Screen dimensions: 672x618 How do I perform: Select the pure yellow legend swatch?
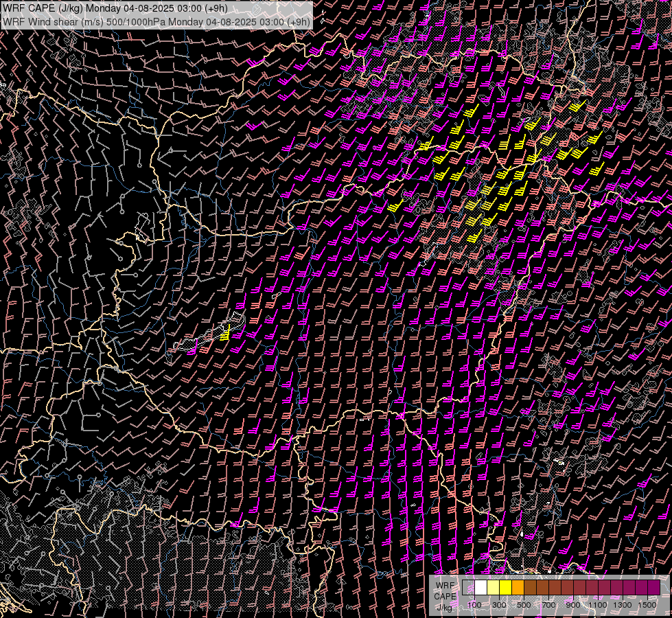point(505,587)
